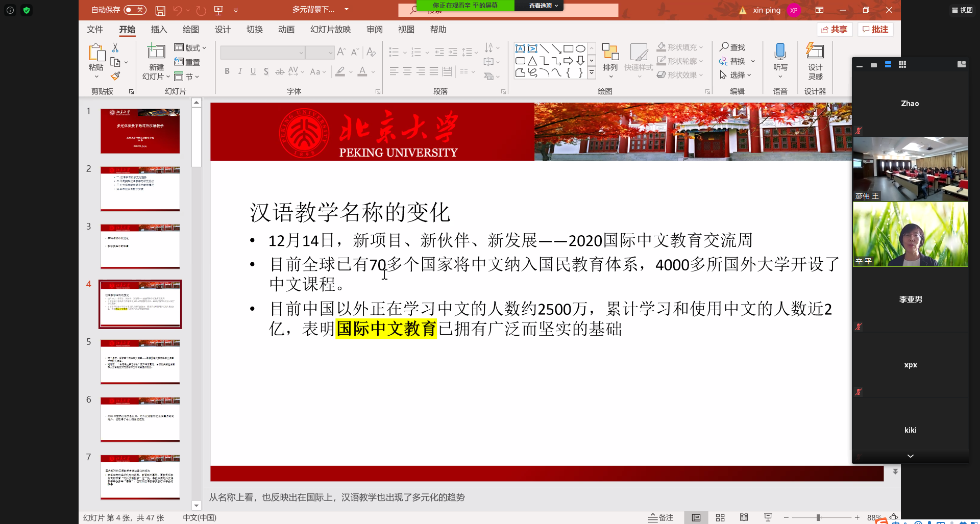Click the Arrange (排列) icon
The height and width of the screenshot is (524, 980).
click(x=610, y=52)
